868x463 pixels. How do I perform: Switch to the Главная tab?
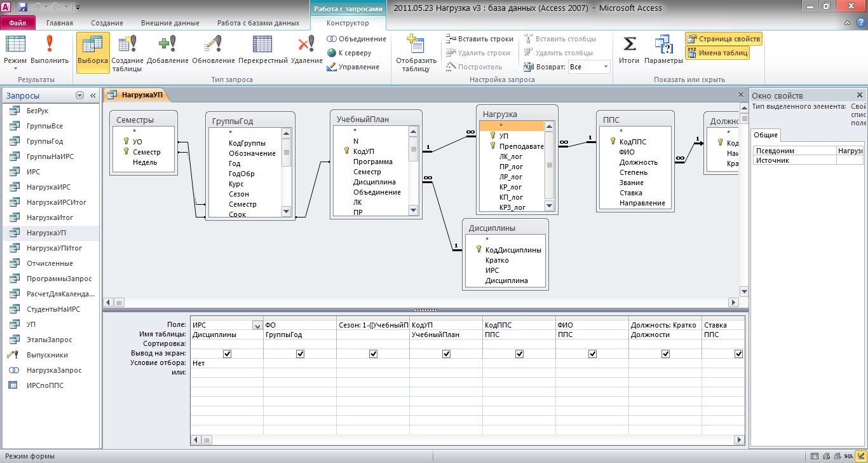pyautogui.click(x=60, y=23)
